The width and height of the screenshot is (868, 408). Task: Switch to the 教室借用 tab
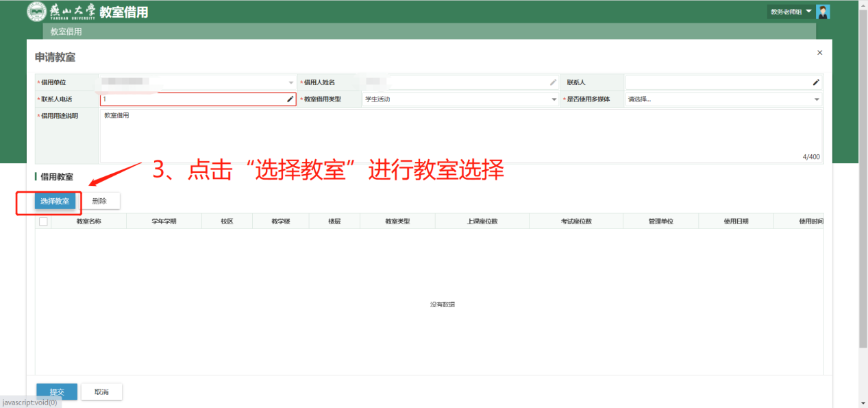tap(66, 32)
